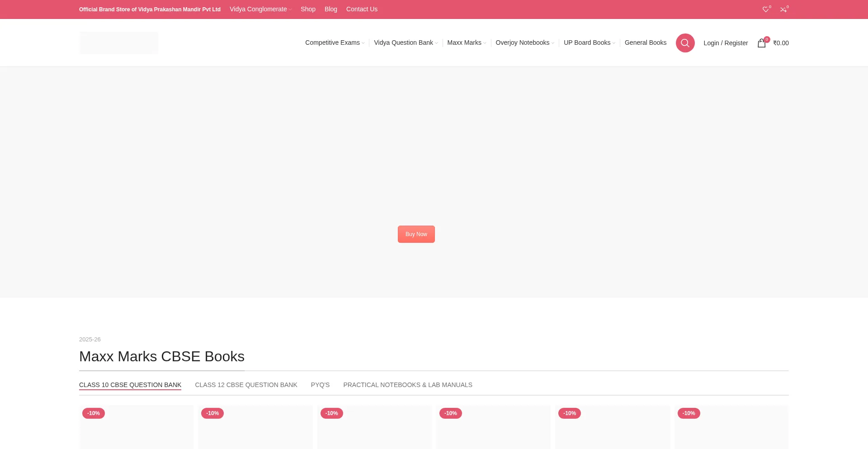Switch to CLASS 12 CBSE QUESTION BANK tab
The height and width of the screenshot is (449, 868).
pyautogui.click(x=246, y=385)
